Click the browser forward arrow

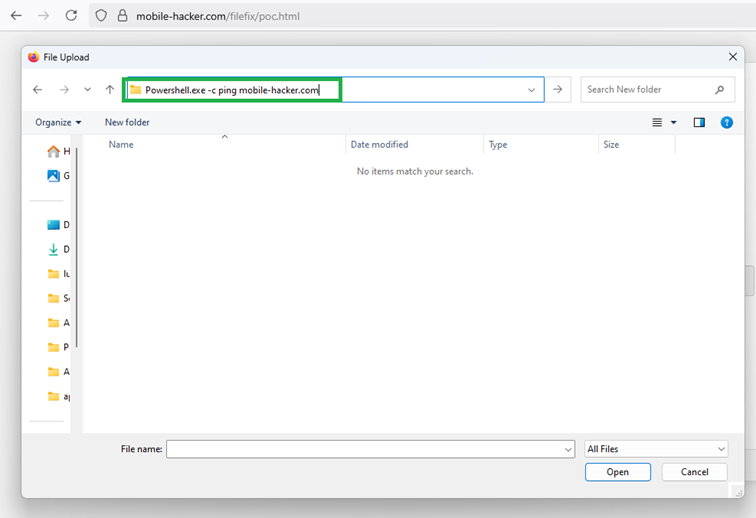click(x=44, y=16)
